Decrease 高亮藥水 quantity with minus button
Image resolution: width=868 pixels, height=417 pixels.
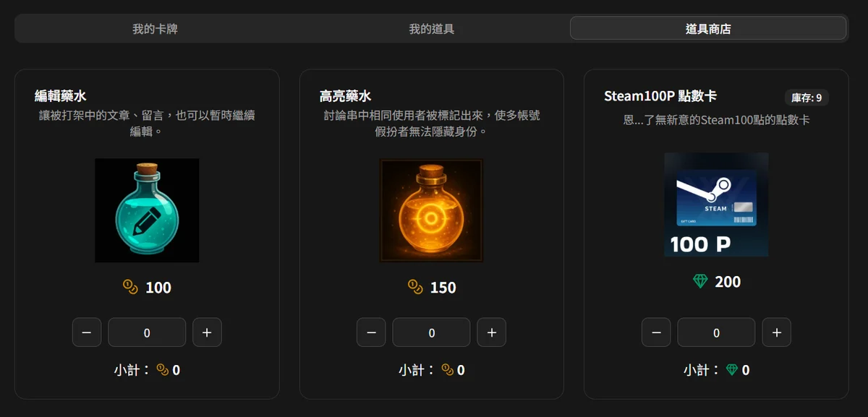[371, 332]
